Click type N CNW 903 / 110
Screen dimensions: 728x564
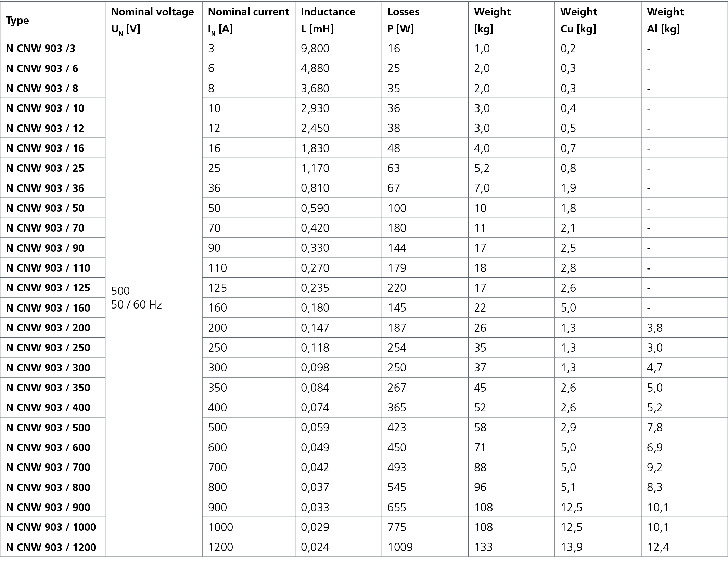click(x=48, y=268)
